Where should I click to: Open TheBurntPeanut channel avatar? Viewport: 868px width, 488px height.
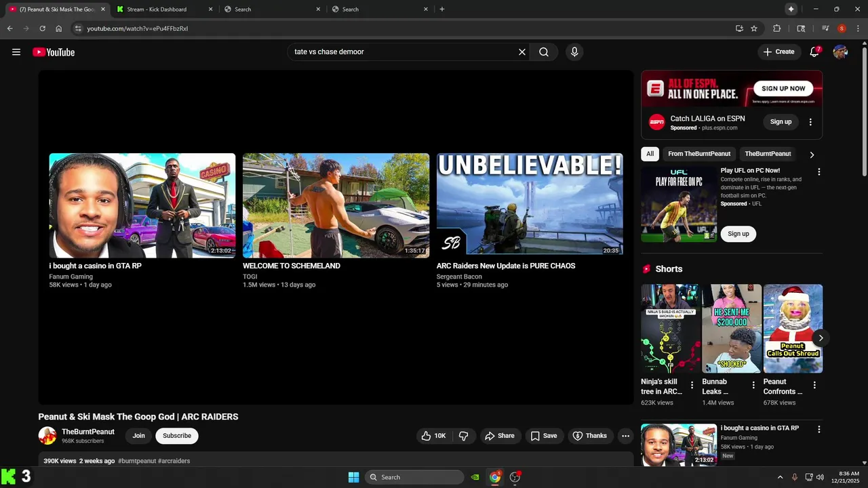pos(47,436)
